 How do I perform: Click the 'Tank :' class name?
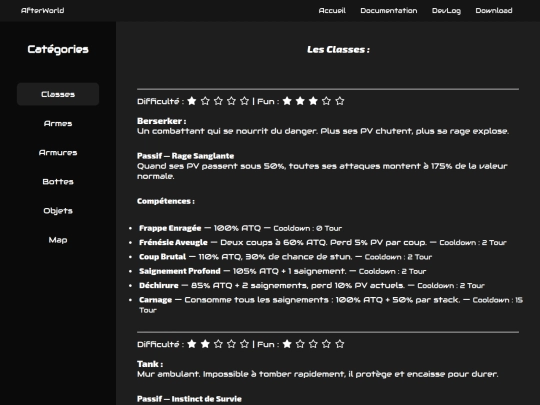150,364
